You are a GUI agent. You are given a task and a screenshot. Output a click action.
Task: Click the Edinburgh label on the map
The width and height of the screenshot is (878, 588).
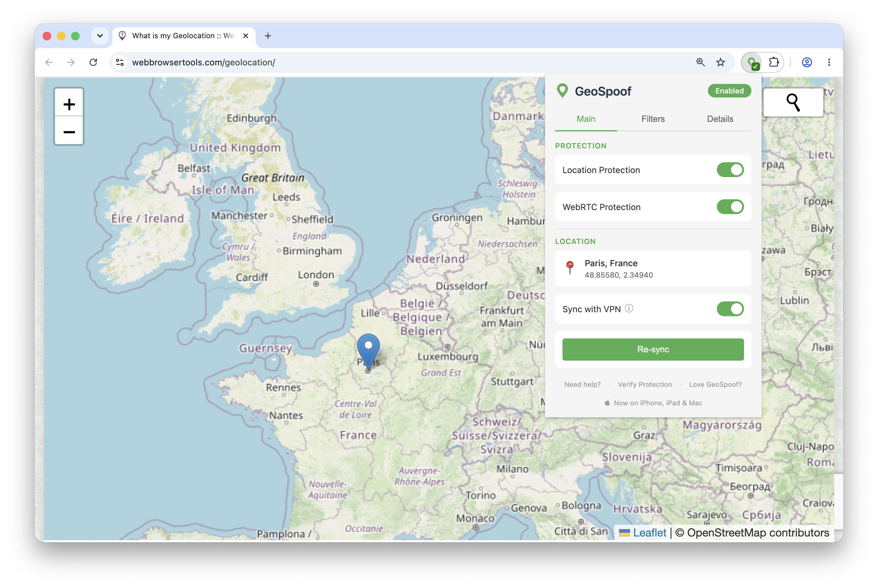pyautogui.click(x=251, y=118)
